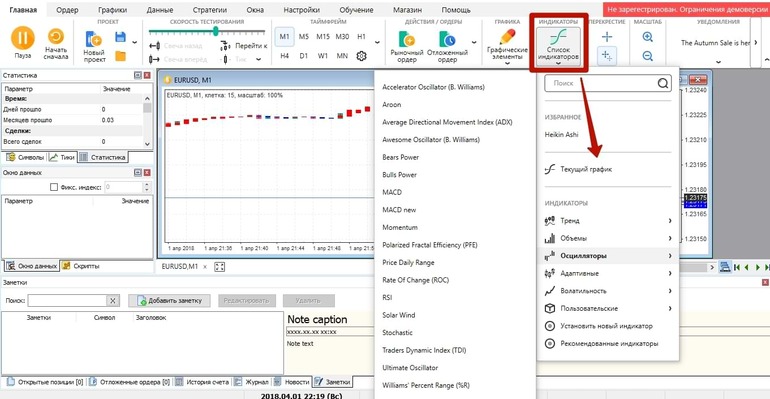Click the Restart from beginning icon
The height and width of the screenshot is (399, 770).
pos(55,37)
